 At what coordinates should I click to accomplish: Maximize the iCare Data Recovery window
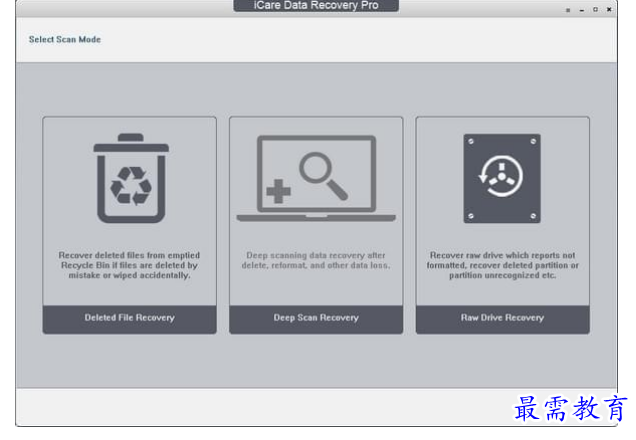(595, 10)
